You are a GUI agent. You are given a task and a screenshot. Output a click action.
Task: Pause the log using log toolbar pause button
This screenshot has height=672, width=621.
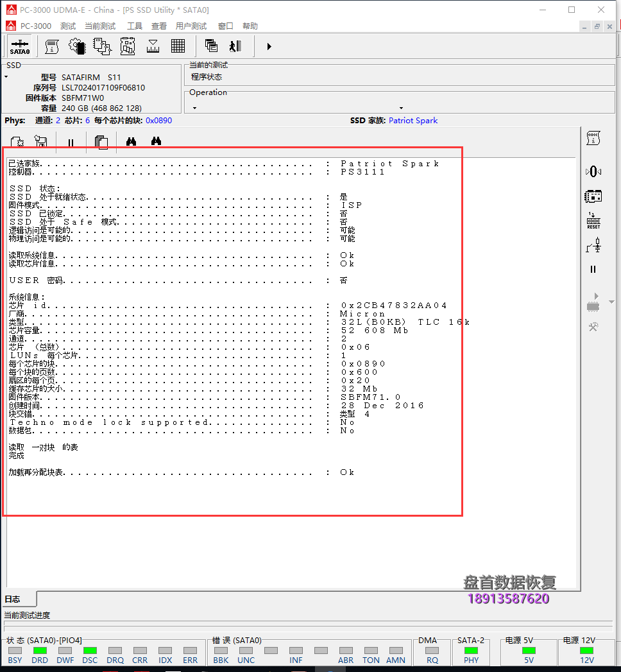tap(71, 142)
